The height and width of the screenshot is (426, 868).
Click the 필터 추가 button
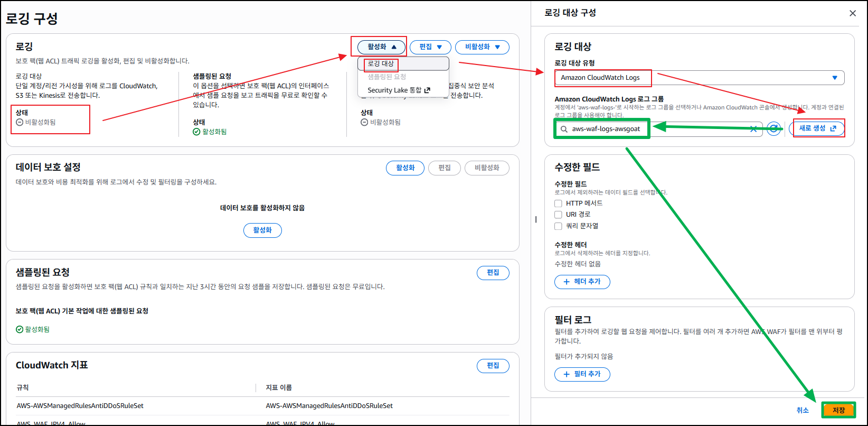tap(582, 374)
